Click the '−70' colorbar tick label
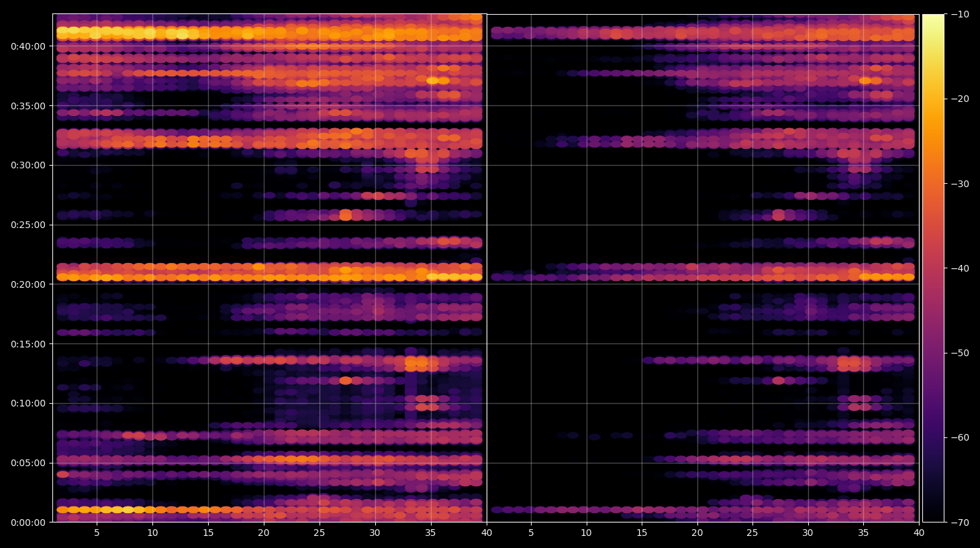The height and width of the screenshot is (548, 980). (x=960, y=522)
